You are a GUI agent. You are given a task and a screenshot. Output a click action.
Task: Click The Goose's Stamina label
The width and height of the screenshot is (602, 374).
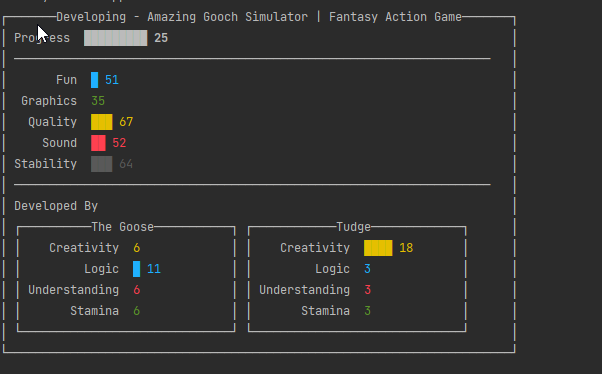[x=94, y=311]
